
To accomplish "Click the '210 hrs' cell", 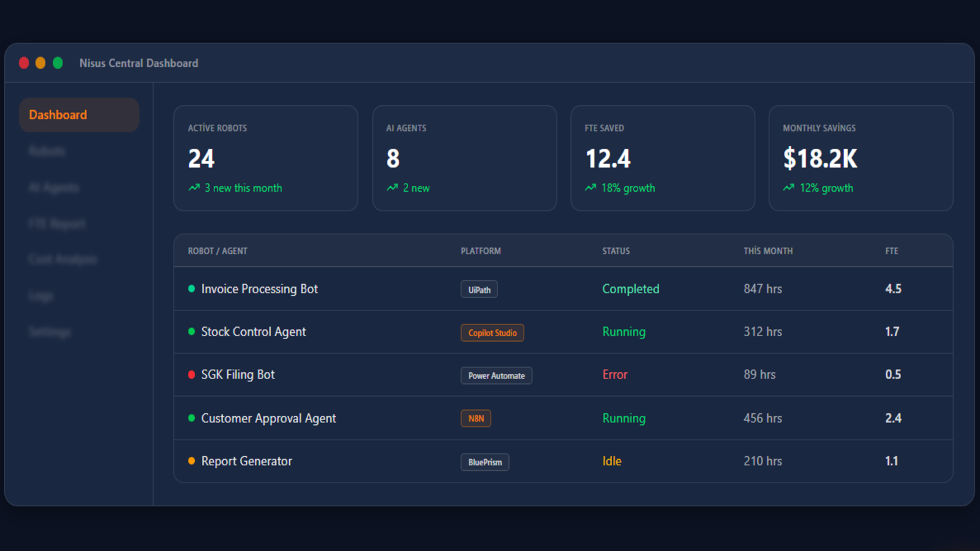I will tap(763, 461).
